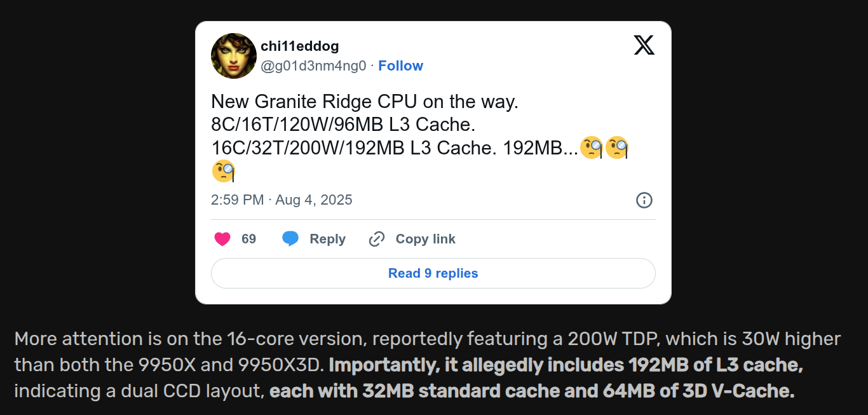Click the @g01d3nm4ng0 handle

(313, 66)
